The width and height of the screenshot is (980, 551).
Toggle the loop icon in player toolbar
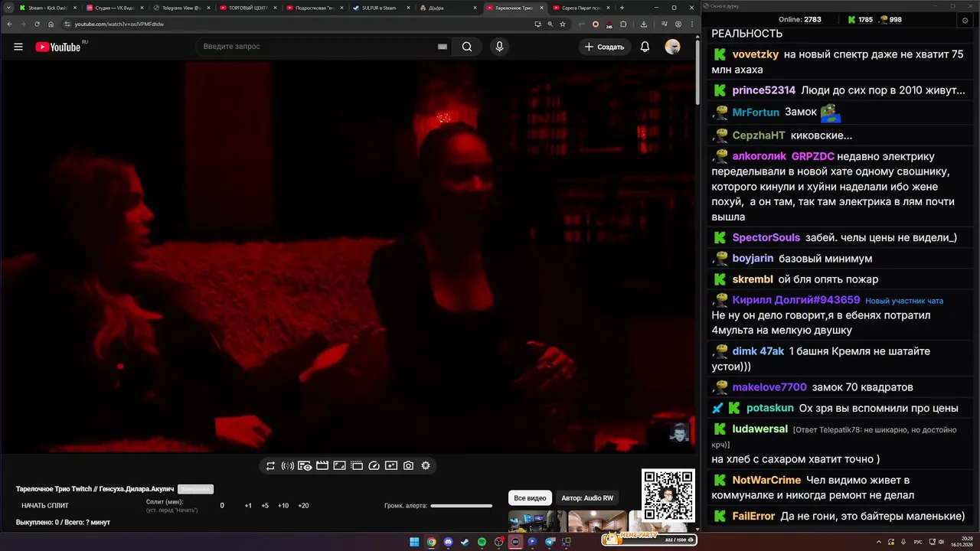tap(270, 465)
